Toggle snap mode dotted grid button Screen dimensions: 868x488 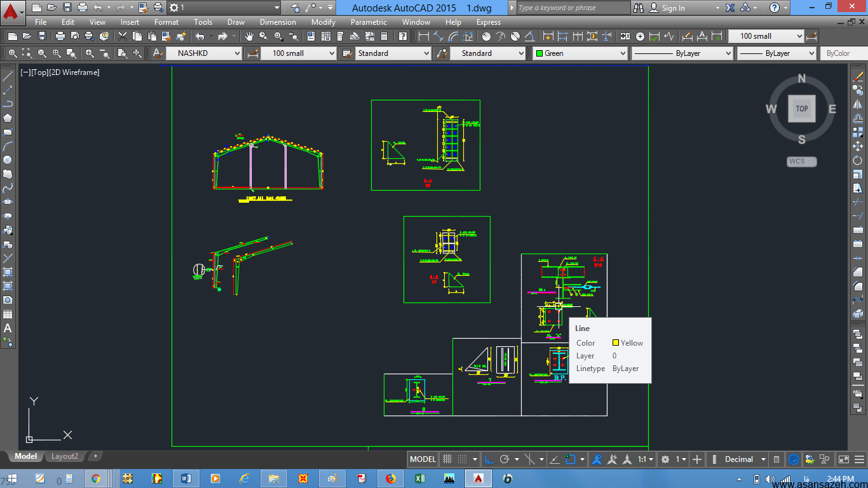click(x=463, y=459)
